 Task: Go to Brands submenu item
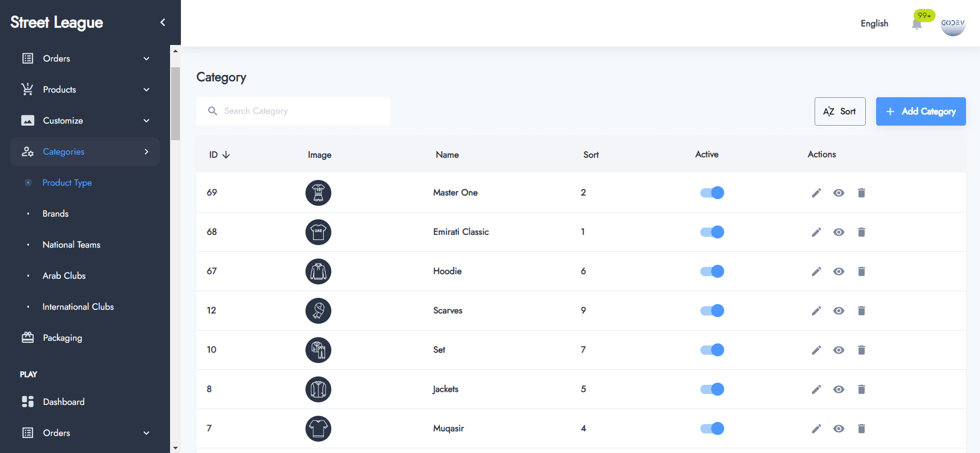coord(55,214)
